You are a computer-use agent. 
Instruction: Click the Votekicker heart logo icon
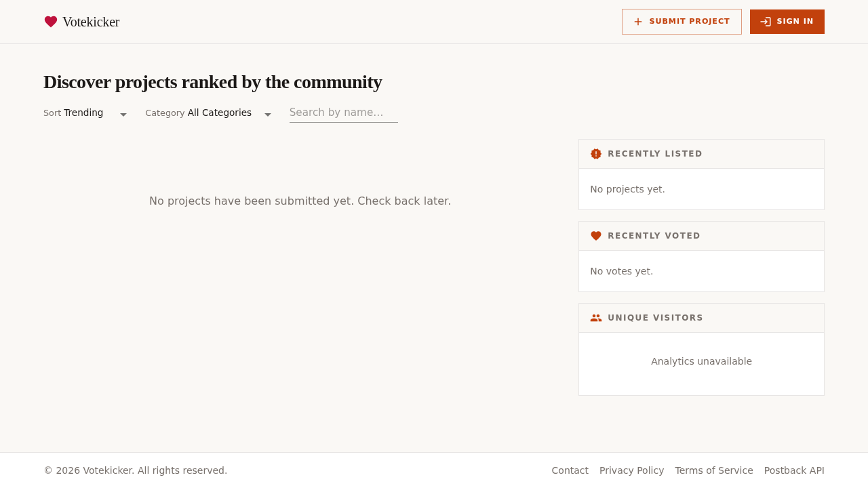pyautogui.click(x=51, y=22)
